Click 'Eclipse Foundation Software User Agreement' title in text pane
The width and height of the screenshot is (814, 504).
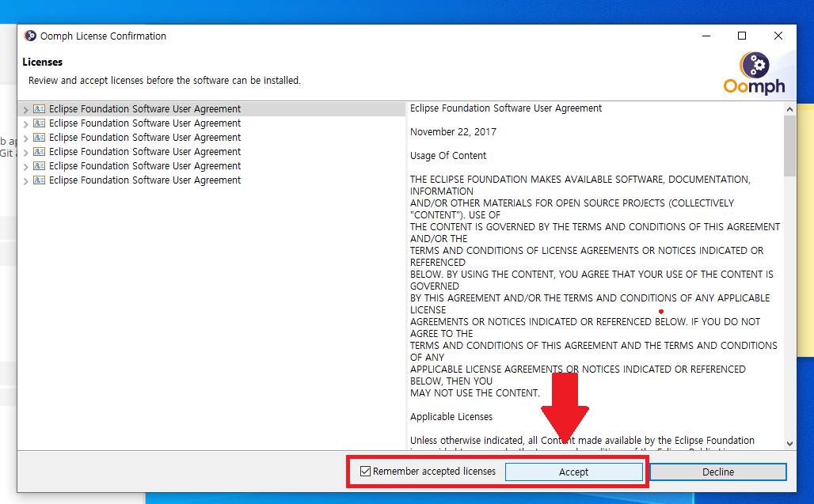pyautogui.click(x=506, y=108)
